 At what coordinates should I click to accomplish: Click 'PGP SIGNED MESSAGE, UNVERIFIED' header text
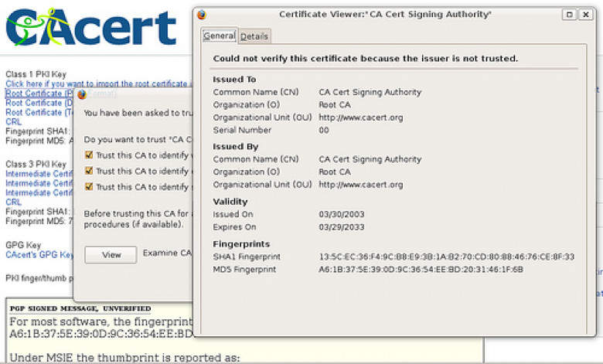click(80, 308)
